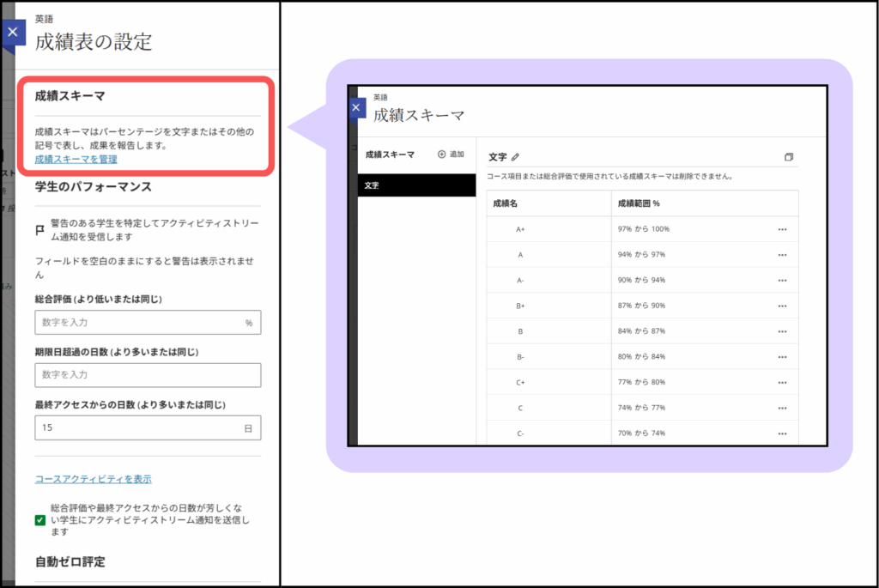Open the ellipsis menu for C- row
Image resolution: width=879 pixels, height=588 pixels.
[x=781, y=433]
